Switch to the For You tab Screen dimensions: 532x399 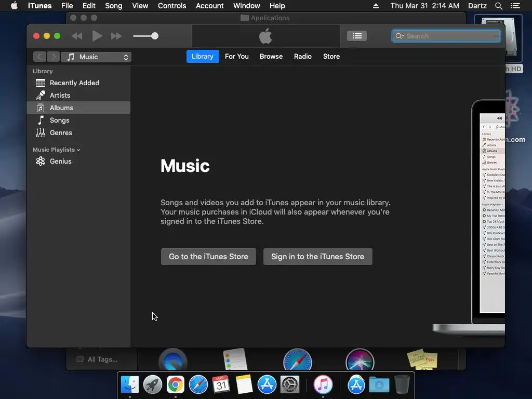237,56
